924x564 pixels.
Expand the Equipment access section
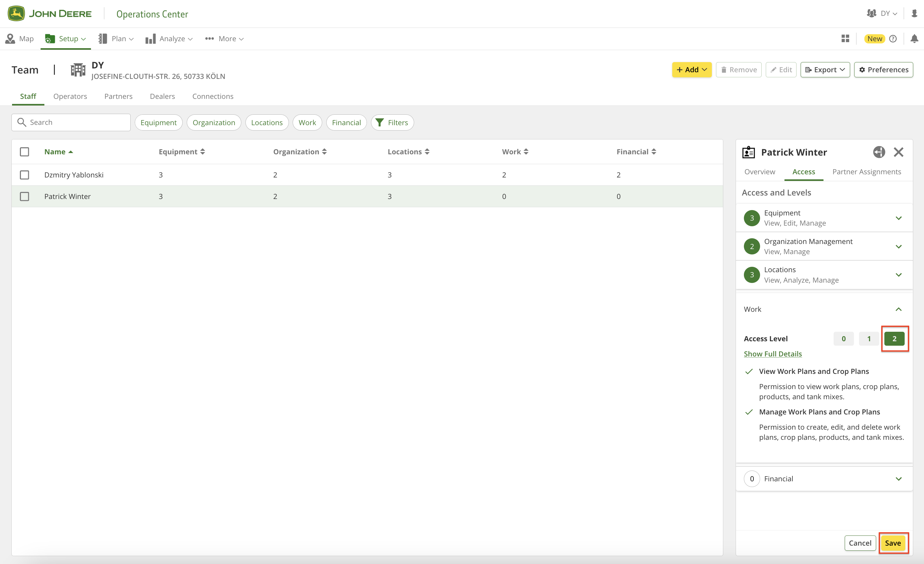898,218
